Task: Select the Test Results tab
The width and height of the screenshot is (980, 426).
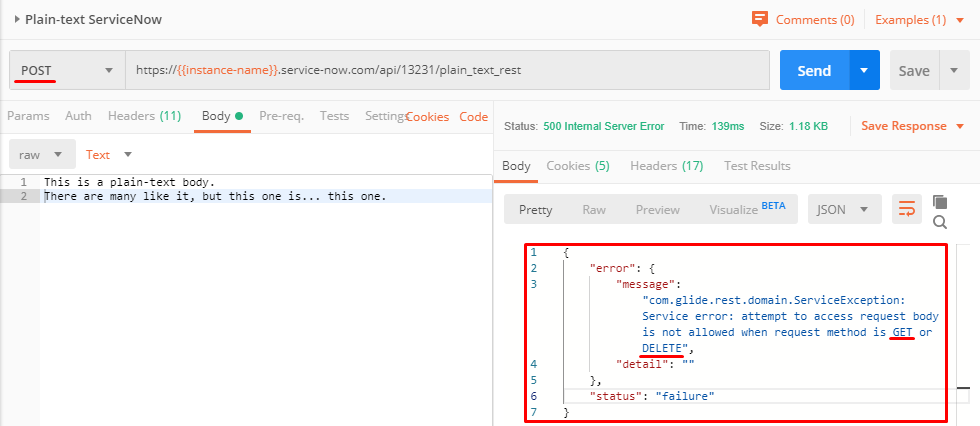Action: [757, 166]
